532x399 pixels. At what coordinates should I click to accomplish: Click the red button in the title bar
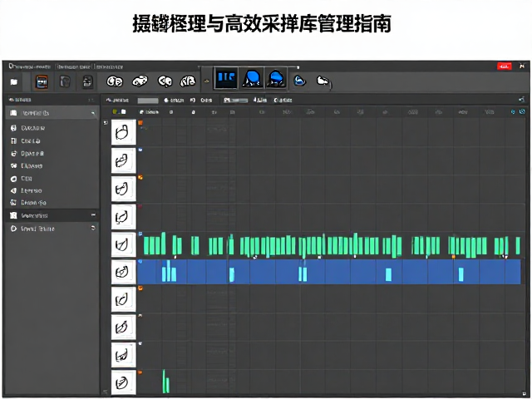pos(505,66)
